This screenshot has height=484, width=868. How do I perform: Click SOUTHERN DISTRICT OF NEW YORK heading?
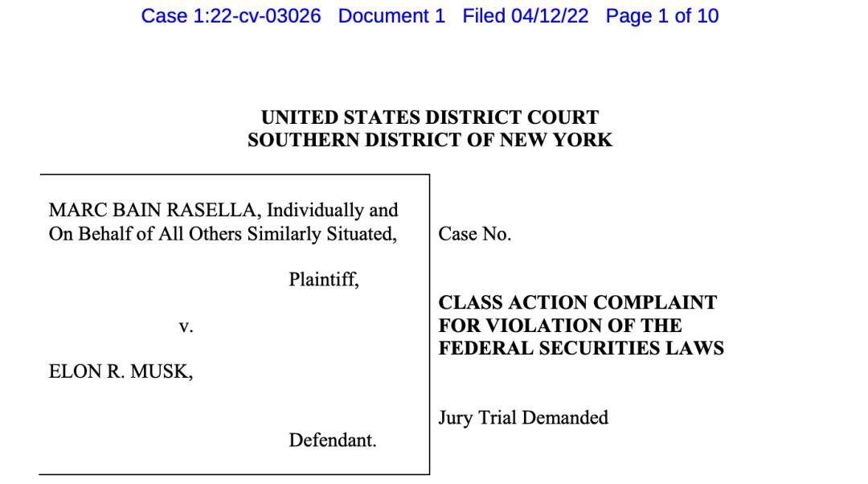429,140
